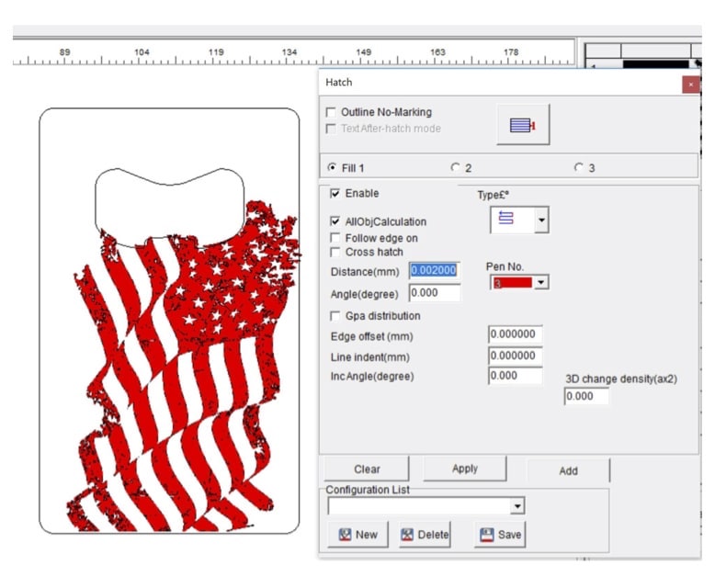Select fill option 2 radio button

tap(455, 168)
